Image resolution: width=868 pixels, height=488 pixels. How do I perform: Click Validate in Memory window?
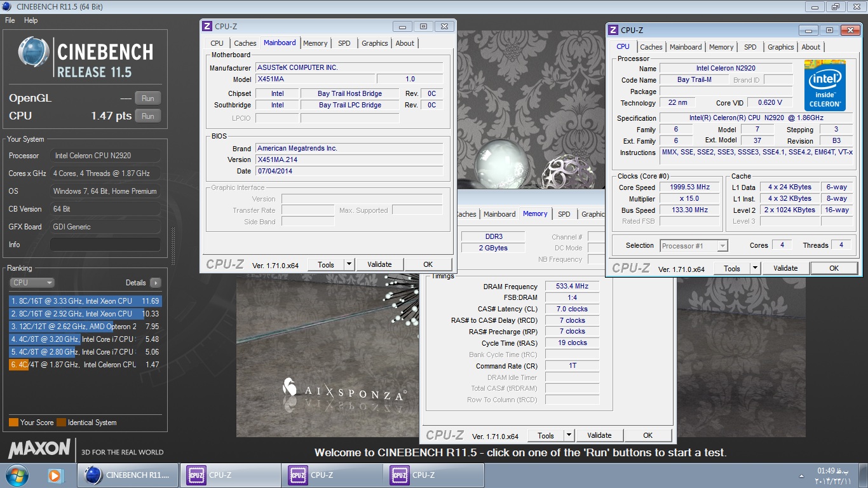coord(599,435)
